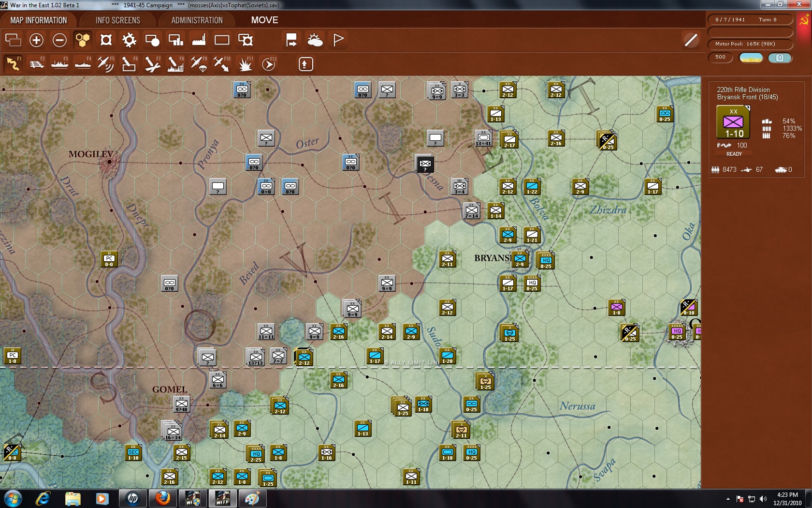The height and width of the screenshot is (508, 812).
Task: Click the pennant flag icon
Action: [x=338, y=40]
